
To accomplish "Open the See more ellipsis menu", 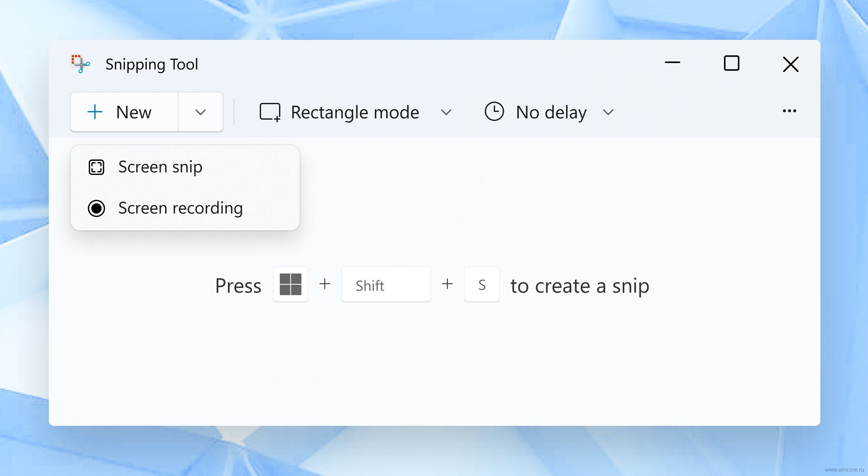I will click(789, 111).
